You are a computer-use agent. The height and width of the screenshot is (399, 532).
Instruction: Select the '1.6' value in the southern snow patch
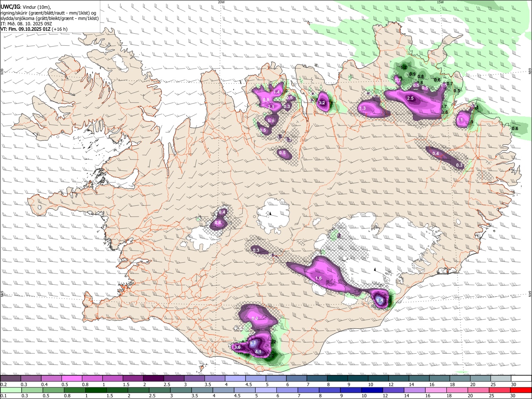(319, 278)
